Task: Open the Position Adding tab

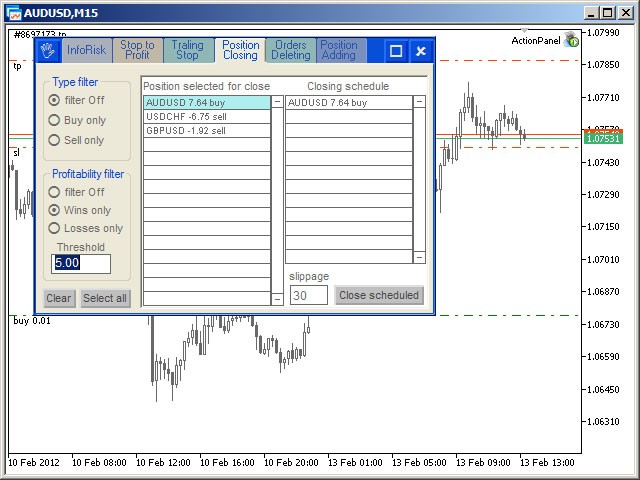Action: 341,50
